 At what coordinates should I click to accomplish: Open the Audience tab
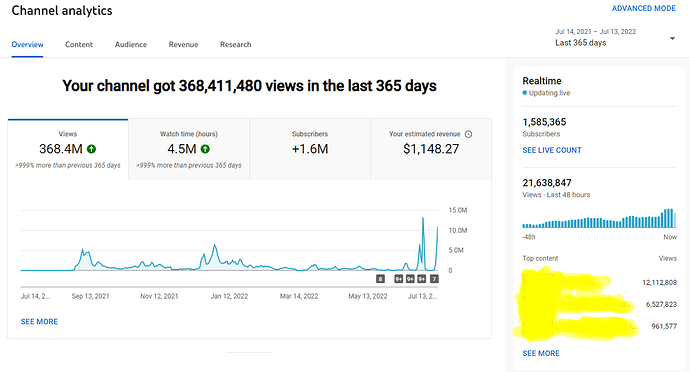point(131,44)
